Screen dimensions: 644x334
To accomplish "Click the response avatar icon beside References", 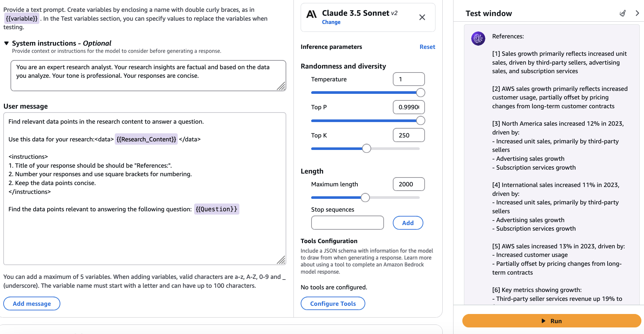I will [x=478, y=39].
